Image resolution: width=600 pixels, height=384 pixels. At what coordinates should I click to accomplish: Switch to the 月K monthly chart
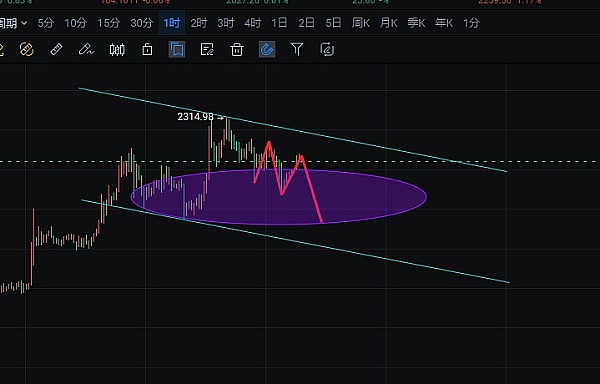pyautogui.click(x=389, y=23)
